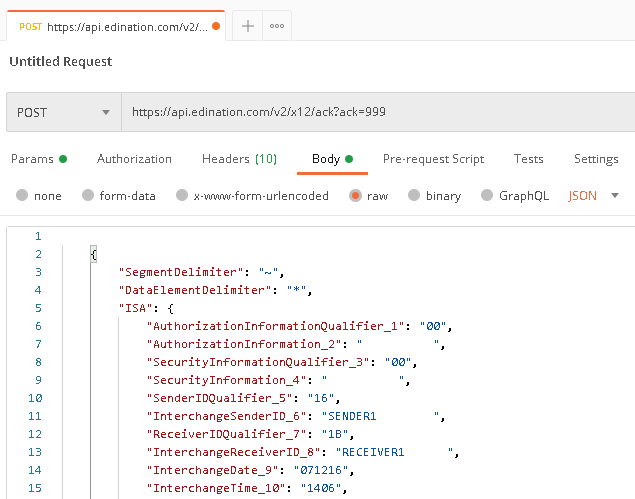Click the green dot beside Body
Screen dimensions: 635x499
[x=349, y=159]
